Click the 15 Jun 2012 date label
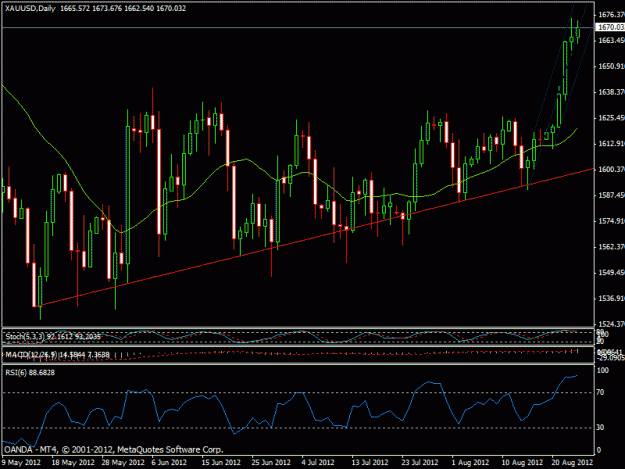The width and height of the screenshot is (625, 469). [x=221, y=463]
